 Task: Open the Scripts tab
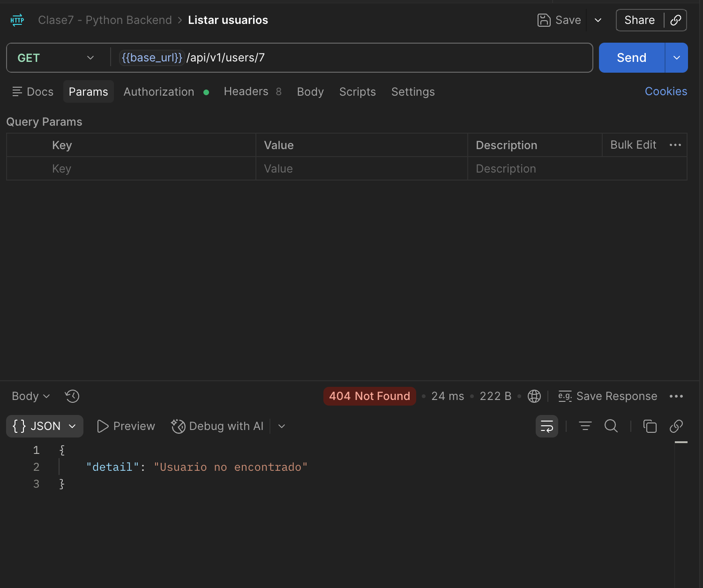pos(358,92)
